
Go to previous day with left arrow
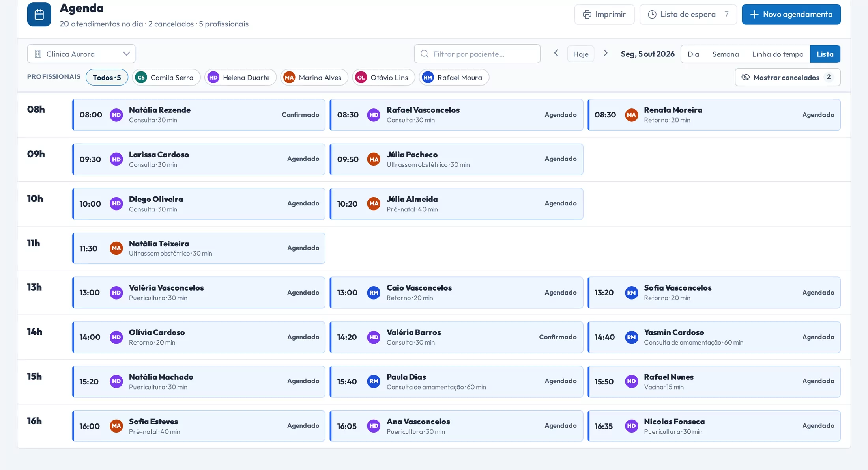pos(556,53)
